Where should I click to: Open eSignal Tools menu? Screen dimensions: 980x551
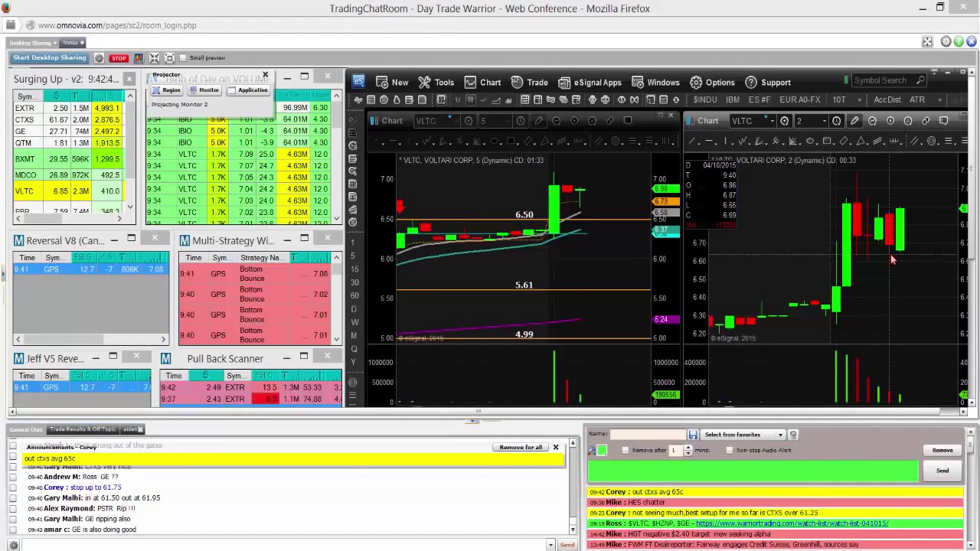[436, 82]
